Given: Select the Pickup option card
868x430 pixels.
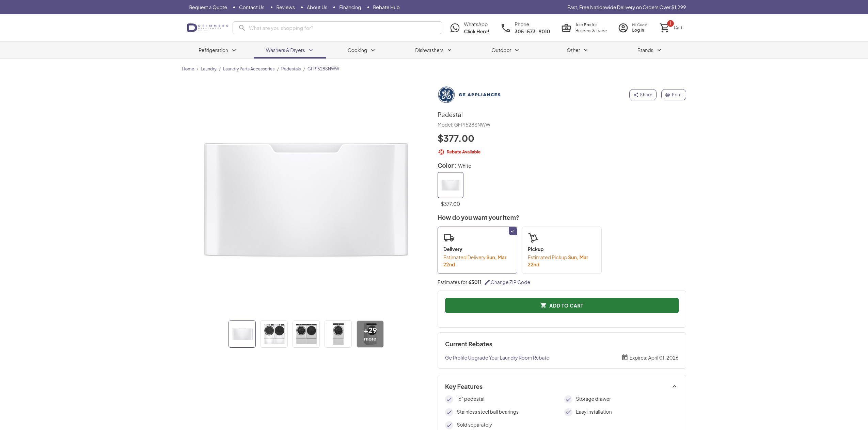Looking at the screenshot, I should click(561, 250).
